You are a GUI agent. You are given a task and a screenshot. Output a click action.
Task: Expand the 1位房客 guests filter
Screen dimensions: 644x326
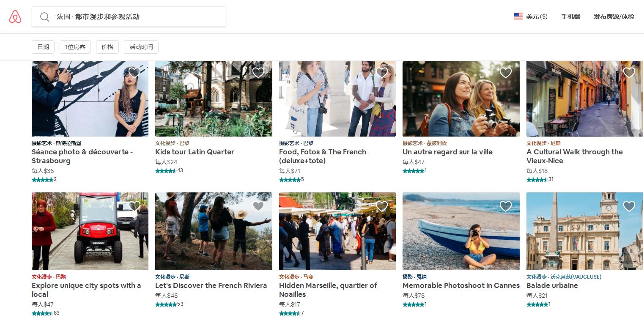point(75,47)
